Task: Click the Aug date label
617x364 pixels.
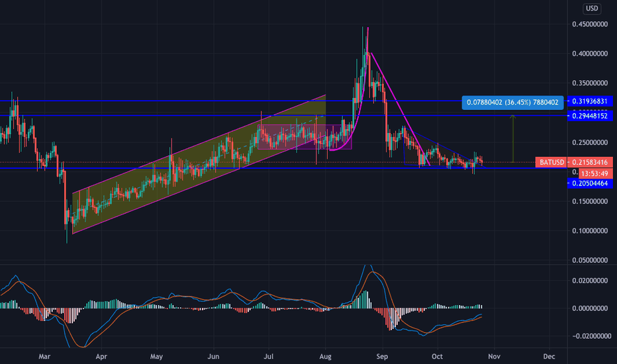Action: 326,357
